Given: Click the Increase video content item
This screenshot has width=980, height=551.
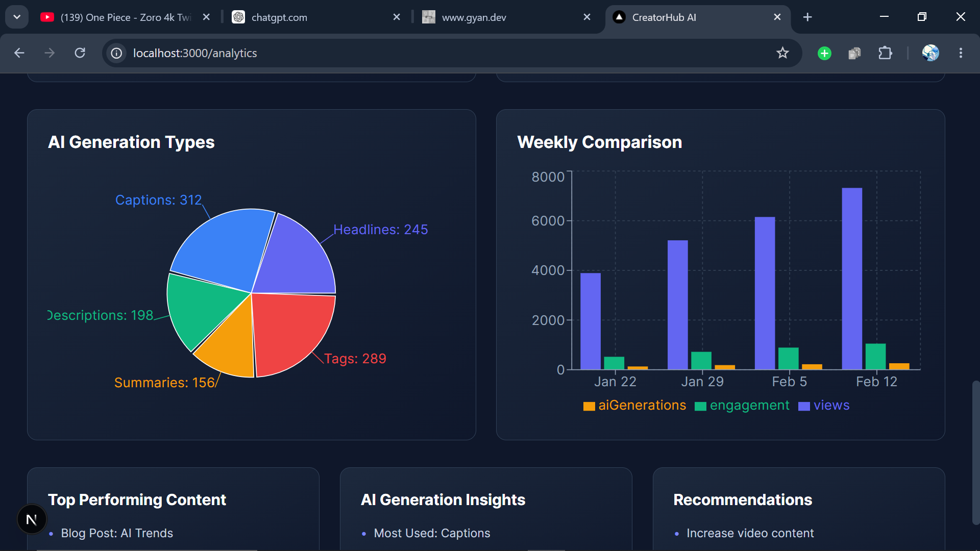Looking at the screenshot, I should (x=750, y=533).
